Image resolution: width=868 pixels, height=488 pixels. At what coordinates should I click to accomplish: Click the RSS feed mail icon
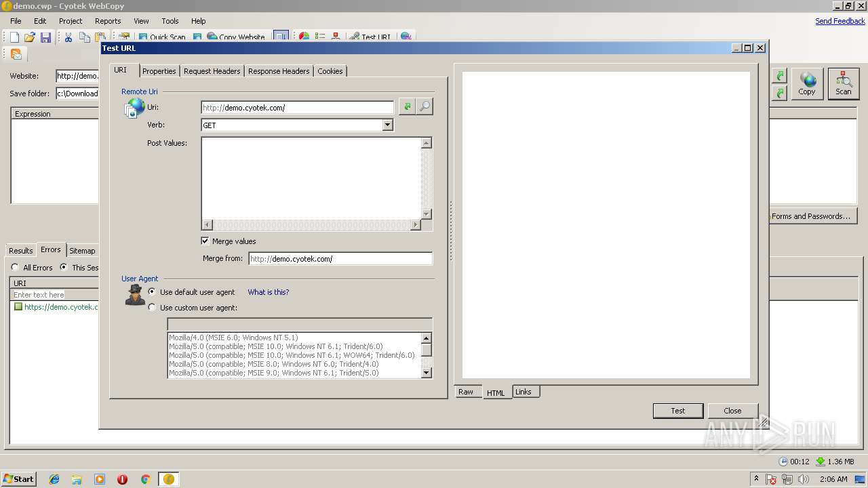[x=16, y=54]
